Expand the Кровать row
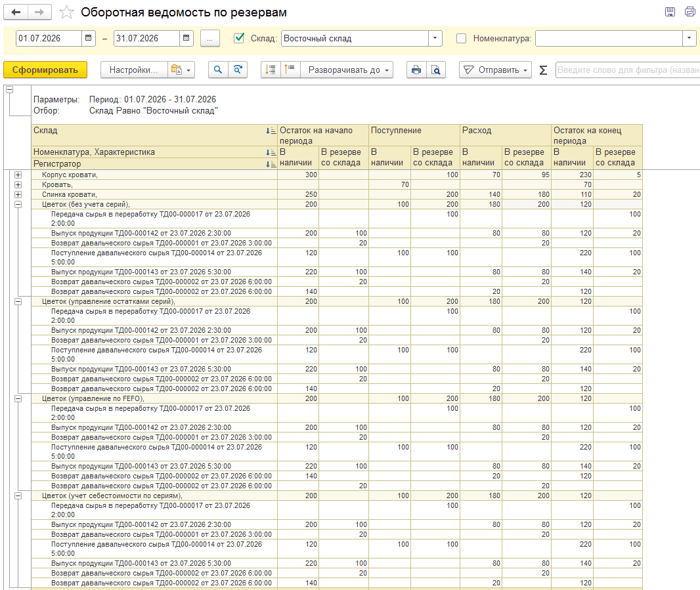Screen dimensions: 700x590 tap(18, 185)
